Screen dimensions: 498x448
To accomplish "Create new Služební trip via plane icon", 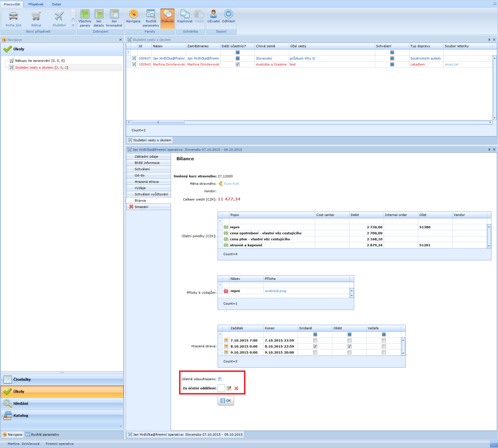I will (x=59, y=16).
